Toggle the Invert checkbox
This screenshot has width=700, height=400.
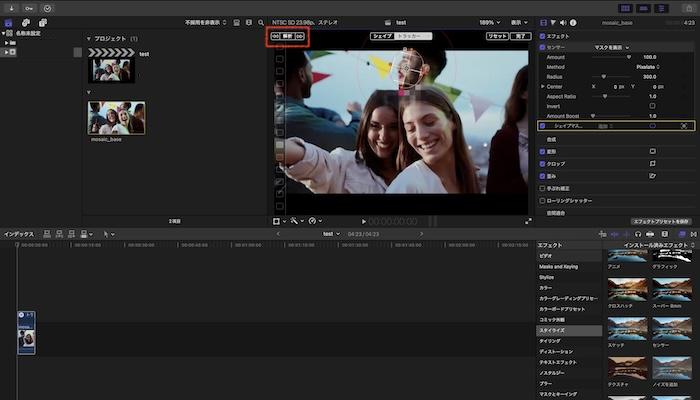[652, 106]
